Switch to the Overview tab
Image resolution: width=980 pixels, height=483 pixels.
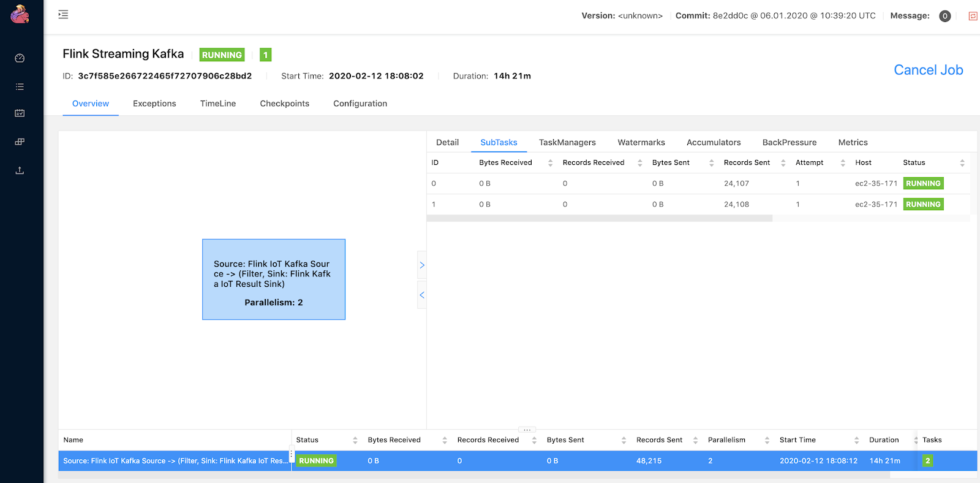91,104
